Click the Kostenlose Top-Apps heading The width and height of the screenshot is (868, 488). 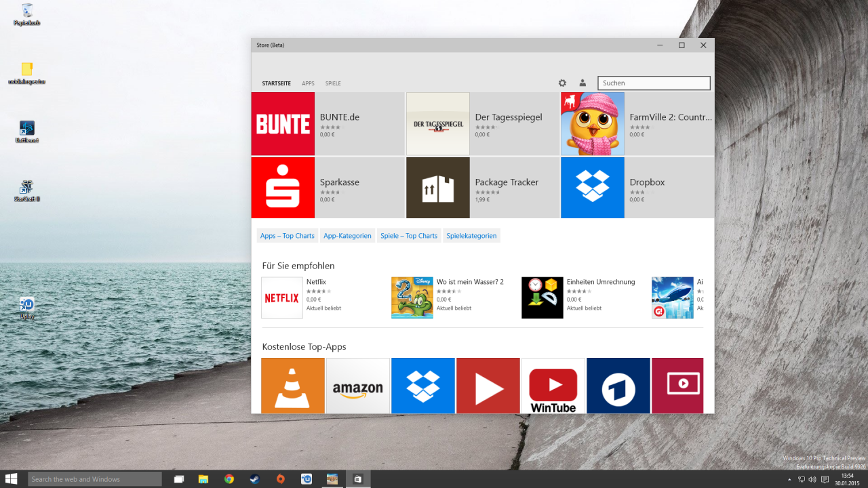[304, 346]
